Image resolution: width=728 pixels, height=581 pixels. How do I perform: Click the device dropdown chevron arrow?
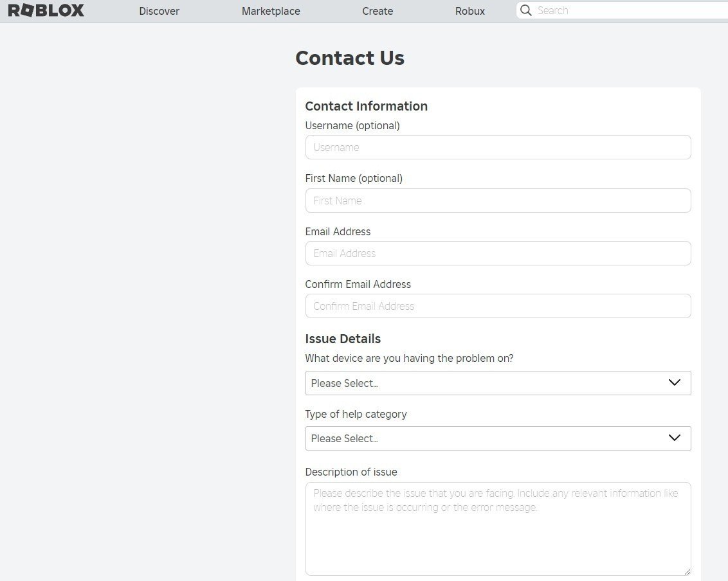point(674,382)
